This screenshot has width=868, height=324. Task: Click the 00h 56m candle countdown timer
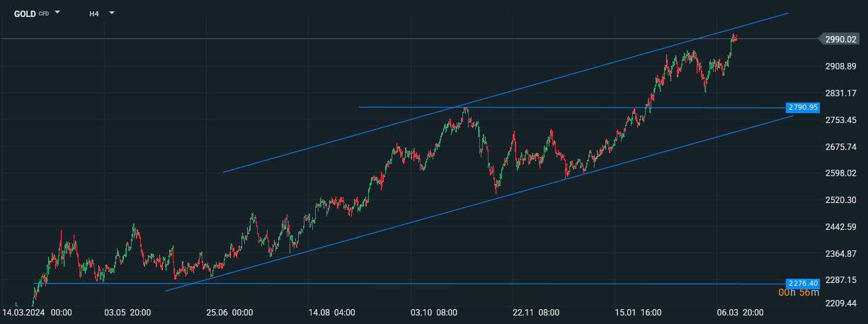[x=799, y=292]
